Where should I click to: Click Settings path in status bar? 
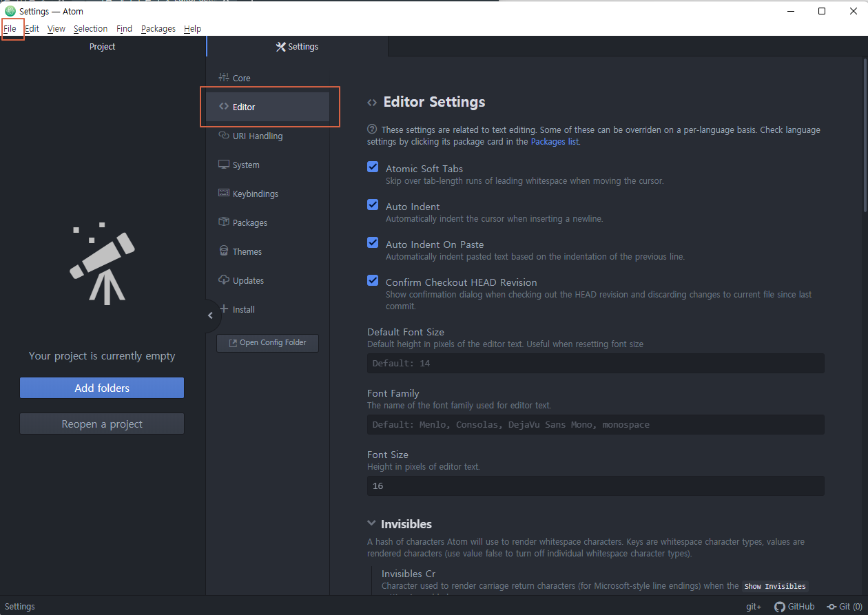pyautogui.click(x=20, y=607)
